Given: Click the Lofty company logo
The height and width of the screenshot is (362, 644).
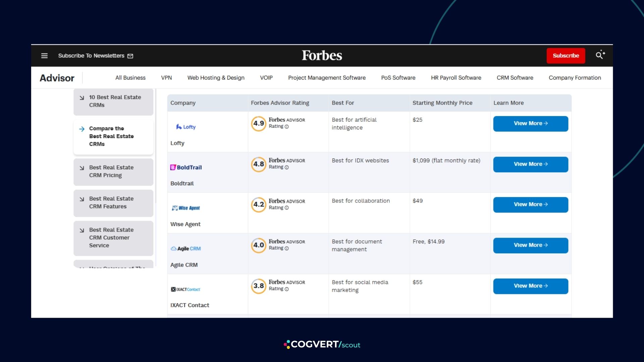Looking at the screenshot, I should [186, 127].
